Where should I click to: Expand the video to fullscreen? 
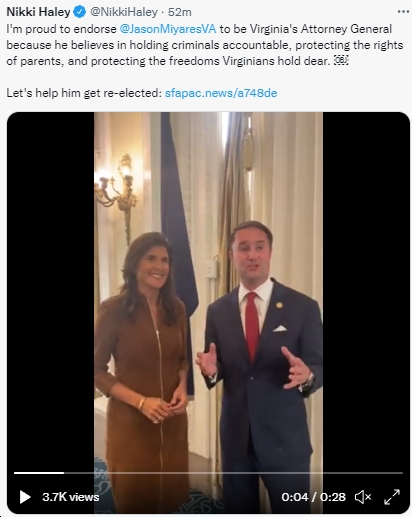392,497
